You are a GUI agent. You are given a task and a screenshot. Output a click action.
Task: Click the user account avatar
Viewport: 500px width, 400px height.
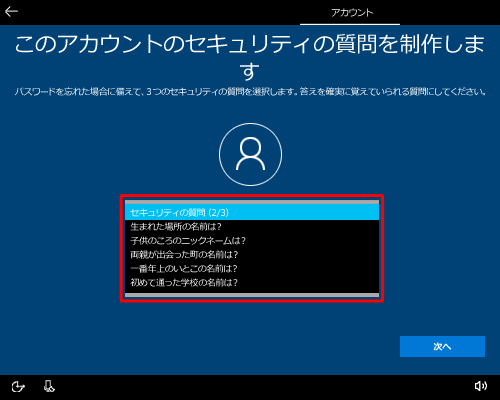(x=250, y=154)
